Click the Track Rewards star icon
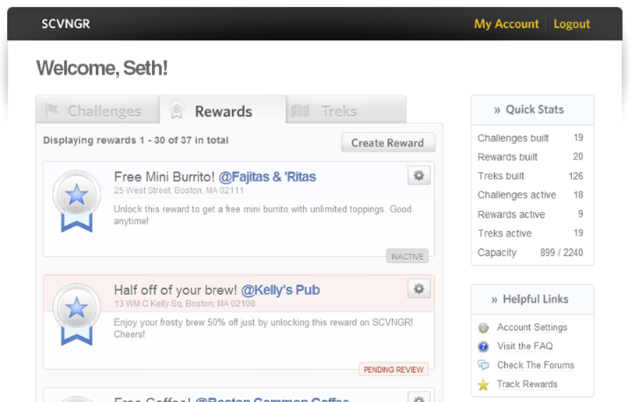This screenshot has height=402, width=630. click(x=484, y=385)
